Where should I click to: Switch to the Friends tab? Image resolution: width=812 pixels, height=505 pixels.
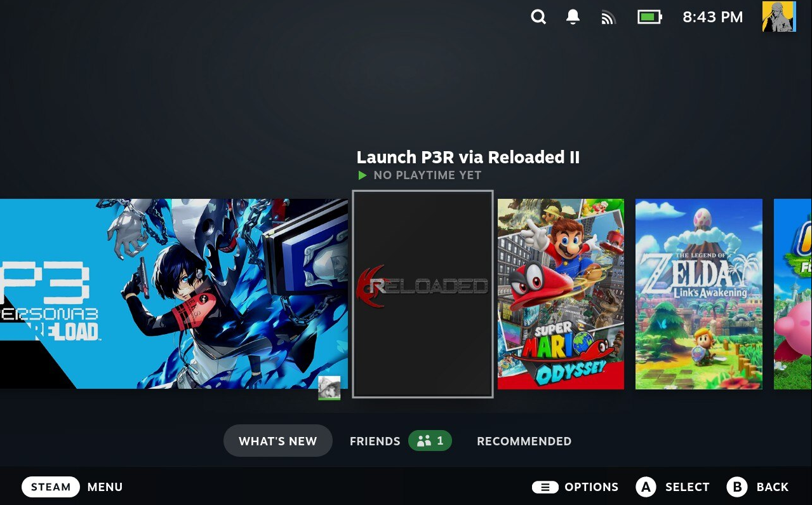click(x=375, y=441)
